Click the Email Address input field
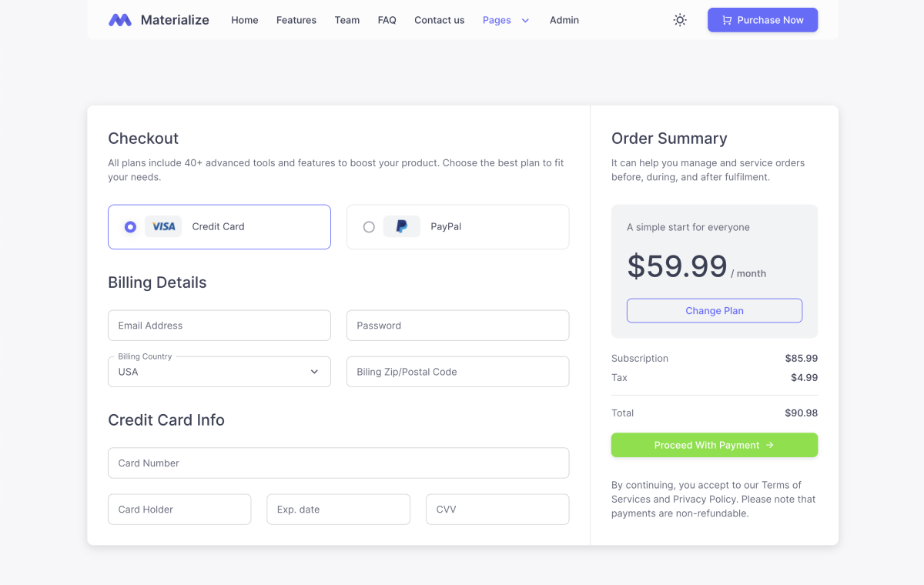This screenshot has width=924, height=585. pyautogui.click(x=219, y=325)
